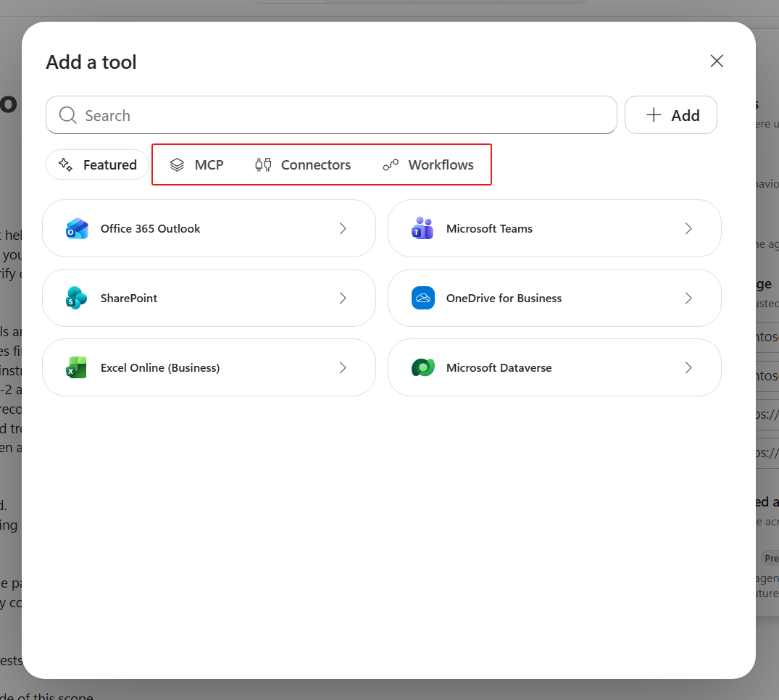Click the OneDrive for Business icon

click(422, 298)
